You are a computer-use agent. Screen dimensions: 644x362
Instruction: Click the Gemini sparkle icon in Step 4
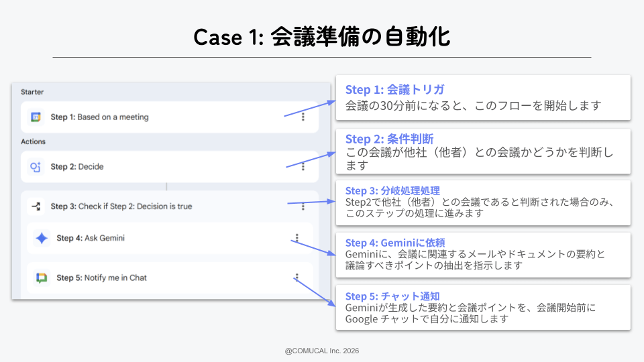coord(42,238)
